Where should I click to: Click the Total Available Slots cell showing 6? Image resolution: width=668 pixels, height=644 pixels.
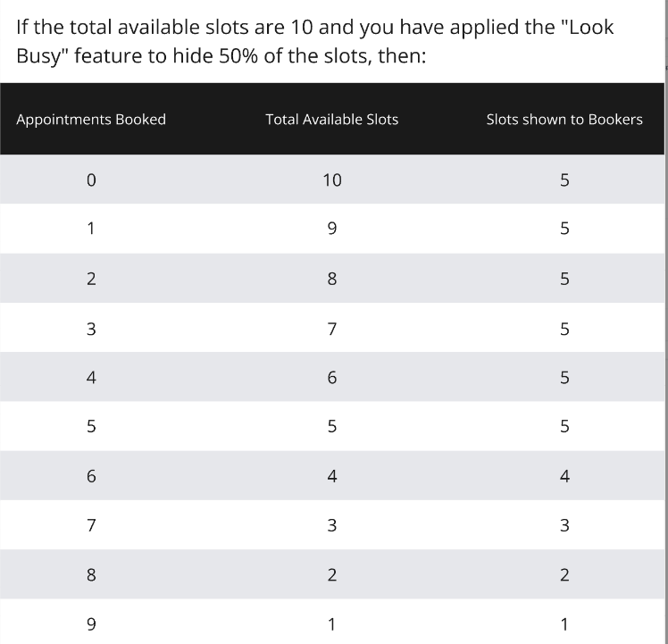[331, 378]
